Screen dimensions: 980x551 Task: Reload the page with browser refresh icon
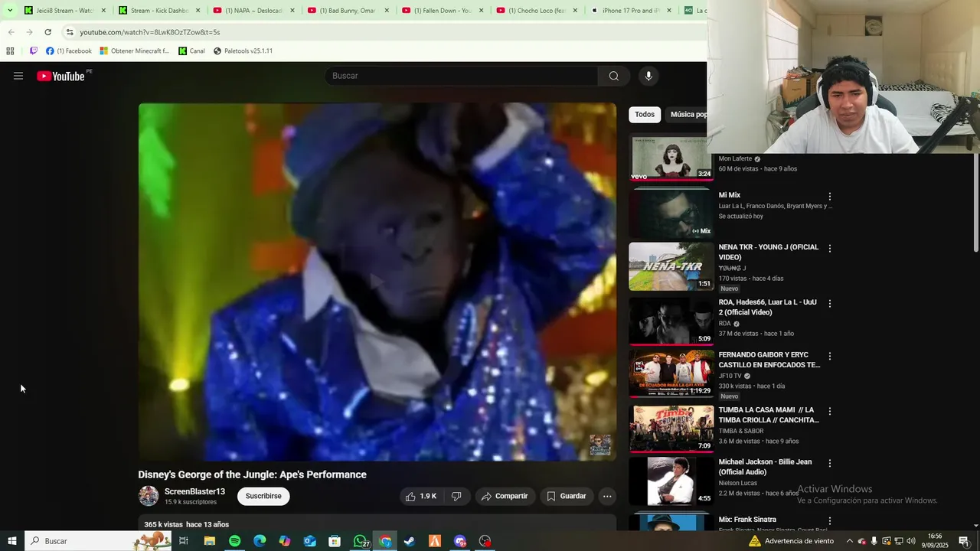click(x=47, y=32)
